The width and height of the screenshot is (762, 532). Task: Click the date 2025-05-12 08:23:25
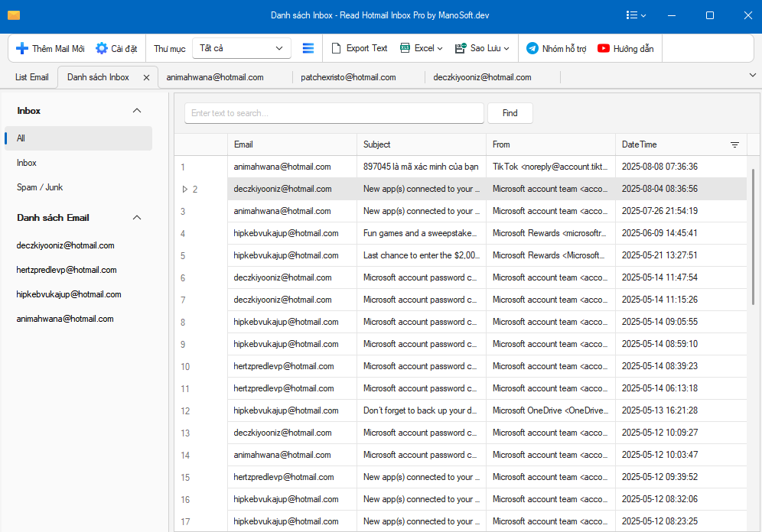[x=659, y=521]
